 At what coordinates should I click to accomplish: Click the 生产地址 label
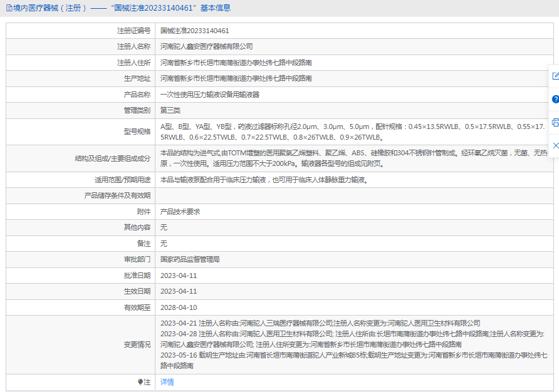(x=137, y=78)
